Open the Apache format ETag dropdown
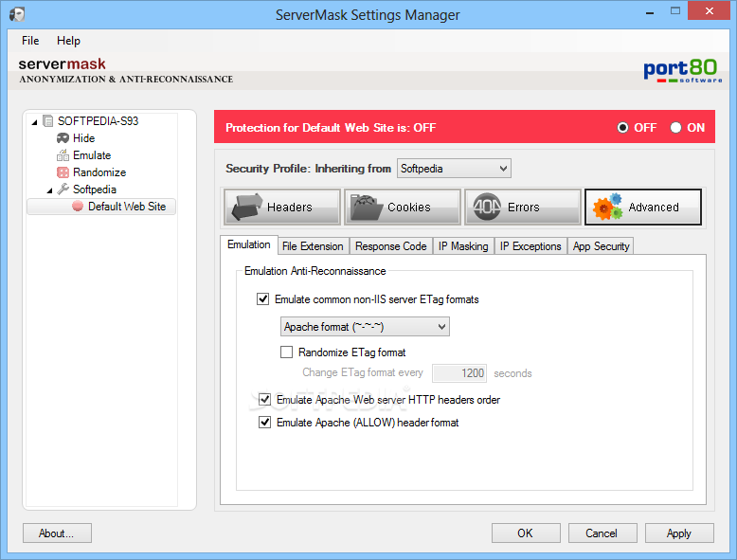This screenshot has width=737, height=560. (365, 326)
